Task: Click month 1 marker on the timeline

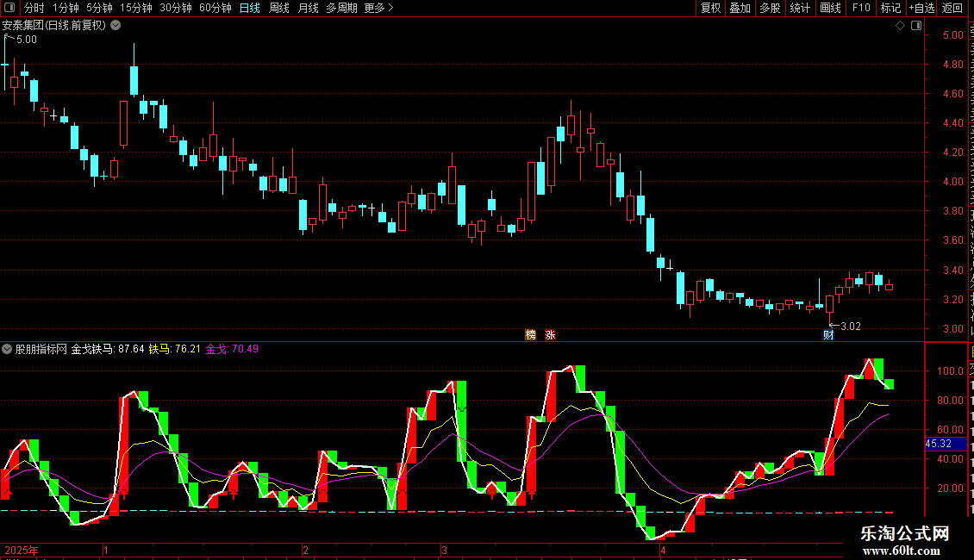Action: 106,550
